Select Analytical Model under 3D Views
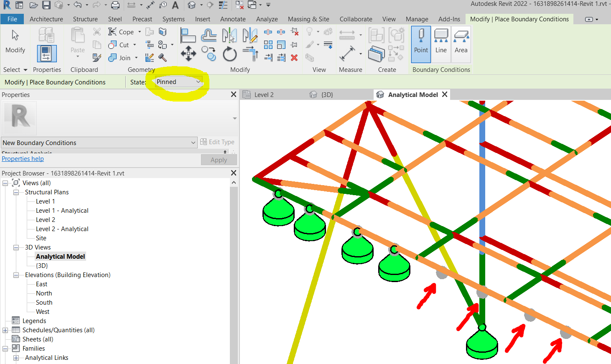 [x=60, y=256]
